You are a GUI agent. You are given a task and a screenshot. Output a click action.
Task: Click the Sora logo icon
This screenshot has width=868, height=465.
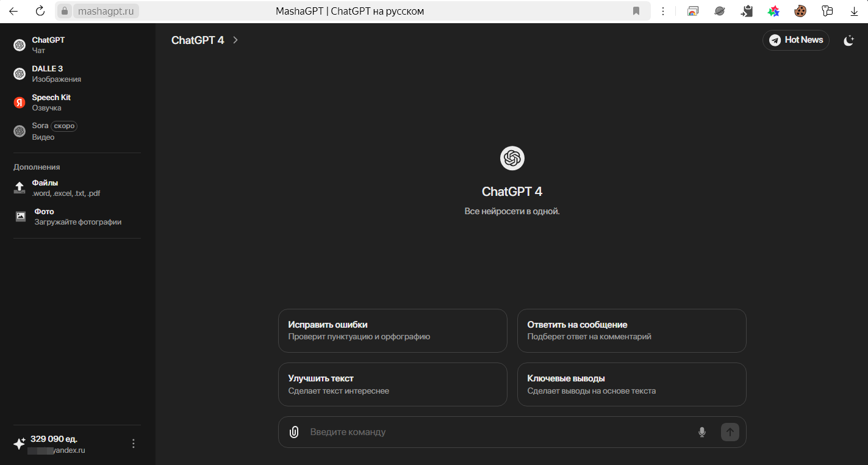click(20, 131)
